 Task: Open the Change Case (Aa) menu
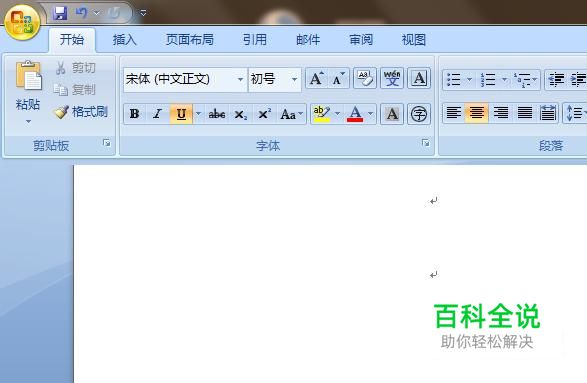[291, 114]
